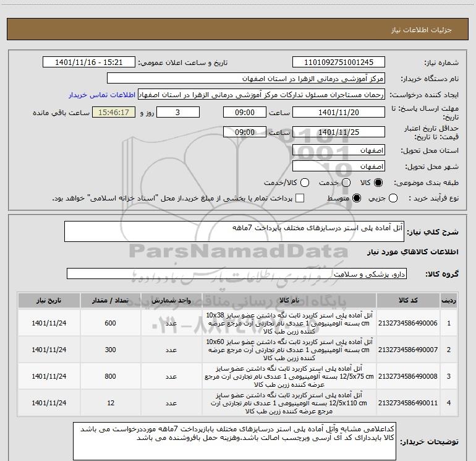This screenshot has width=476, height=461.
Task: Click the delivery province field اصفهان
Action: (339, 150)
